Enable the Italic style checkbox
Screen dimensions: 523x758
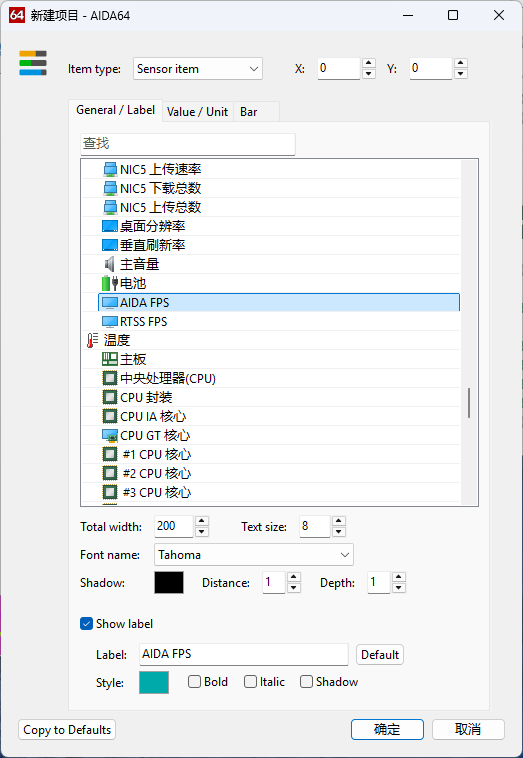[x=250, y=682]
